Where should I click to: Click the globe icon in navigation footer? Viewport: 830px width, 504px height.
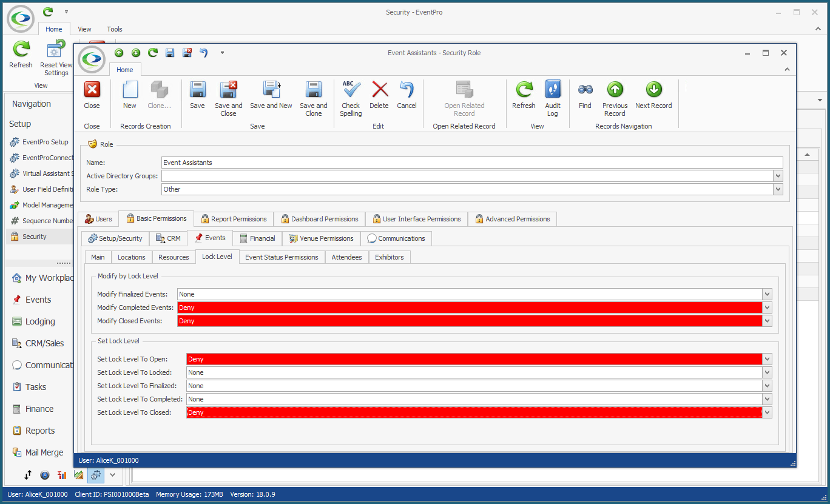click(45, 475)
